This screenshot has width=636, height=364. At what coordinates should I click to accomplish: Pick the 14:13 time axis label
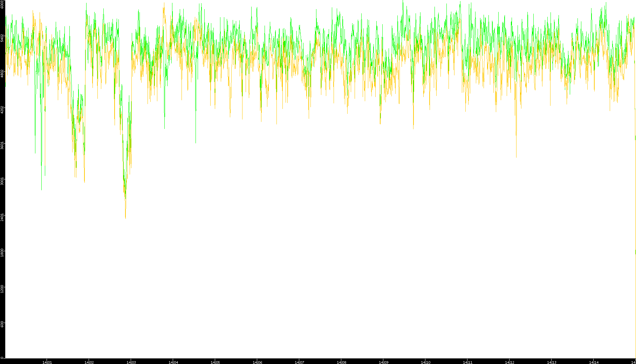tap(552, 362)
